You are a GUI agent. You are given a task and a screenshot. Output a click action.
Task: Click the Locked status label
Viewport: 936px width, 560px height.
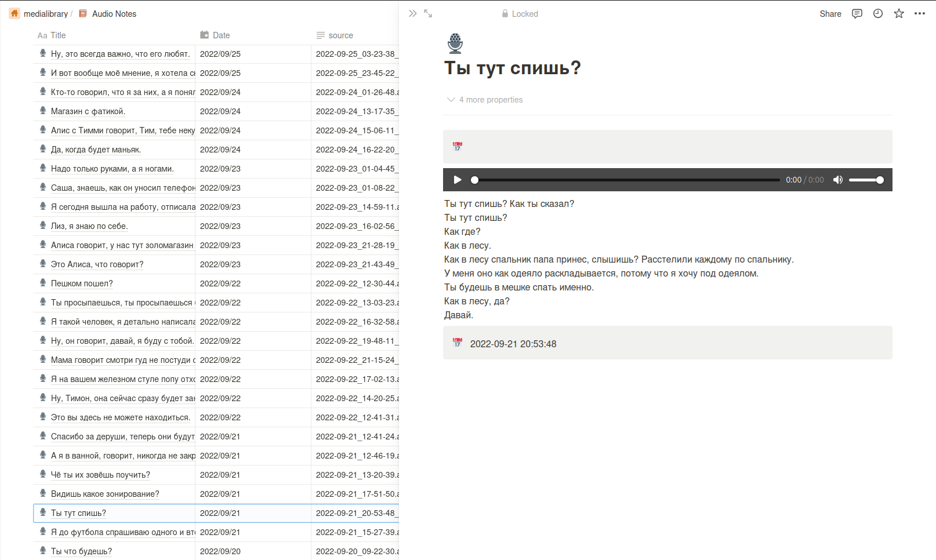coord(525,13)
